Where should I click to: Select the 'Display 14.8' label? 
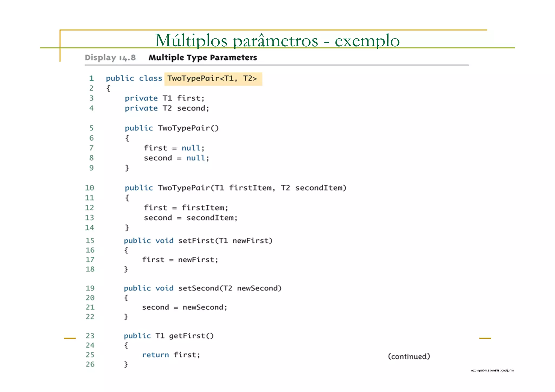pyautogui.click(x=110, y=58)
